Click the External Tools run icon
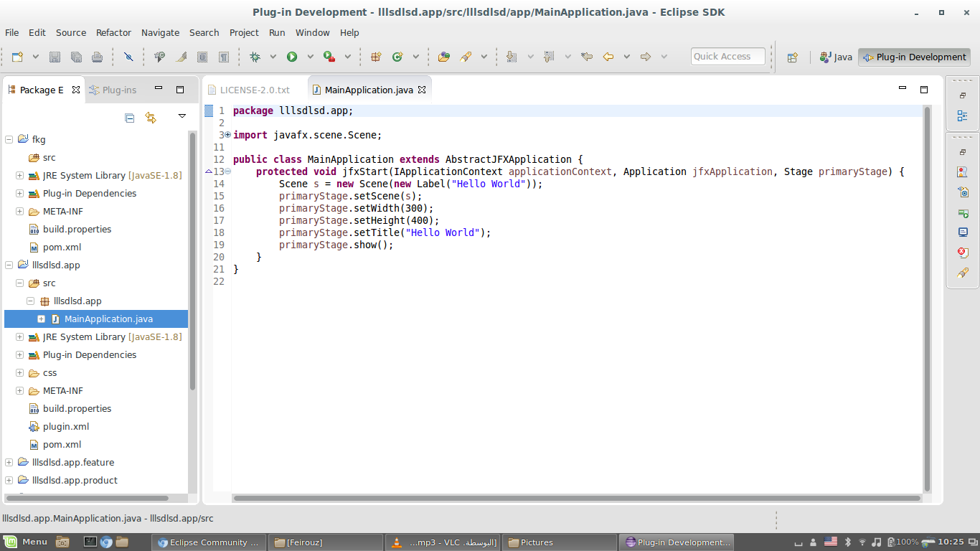Screen dimensions: 980x551 329,57
